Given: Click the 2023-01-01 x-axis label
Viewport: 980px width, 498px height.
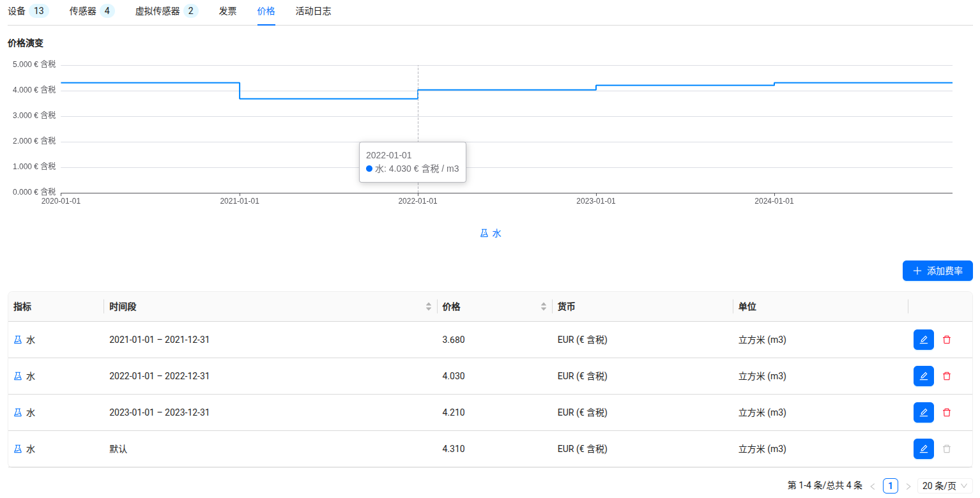Looking at the screenshot, I should pos(596,200).
